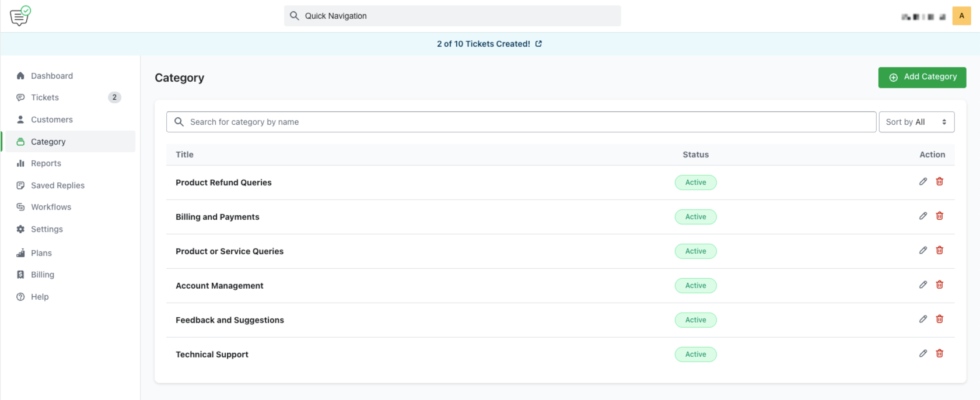
Task: Edit the Feedback and Suggestions category
Action: tap(923, 319)
